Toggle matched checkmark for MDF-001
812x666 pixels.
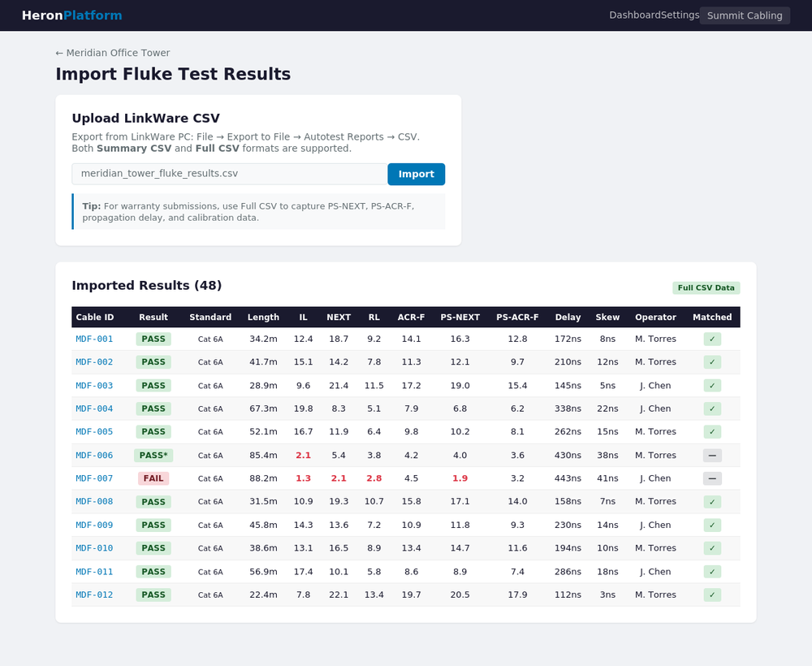pyautogui.click(x=712, y=339)
